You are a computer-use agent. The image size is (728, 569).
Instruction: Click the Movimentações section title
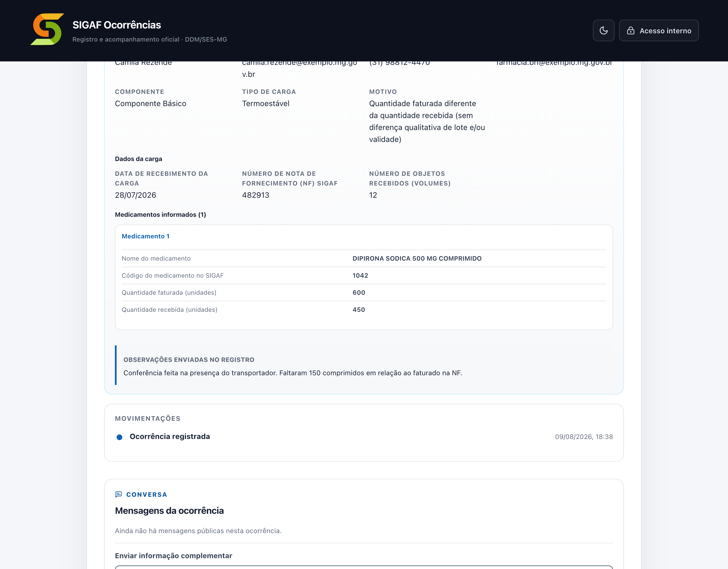click(x=148, y=418)
